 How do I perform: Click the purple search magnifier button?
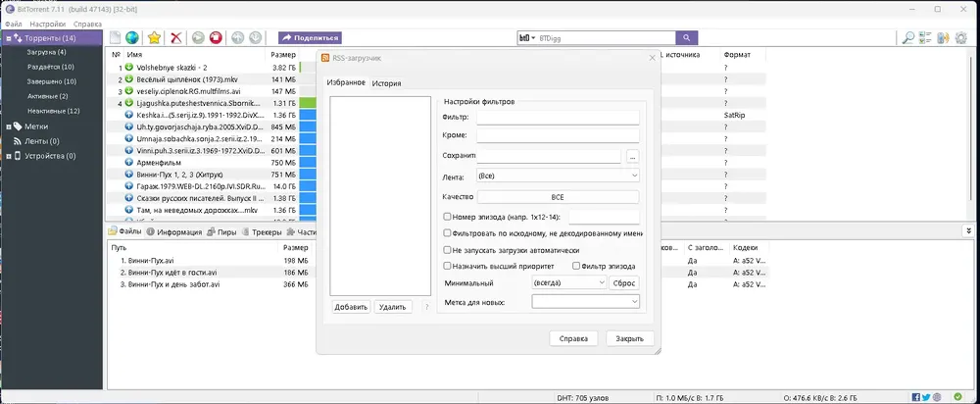[687, 37]
